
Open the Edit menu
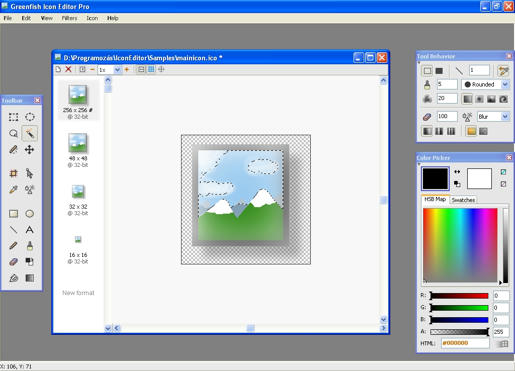(x=26, y=18)
